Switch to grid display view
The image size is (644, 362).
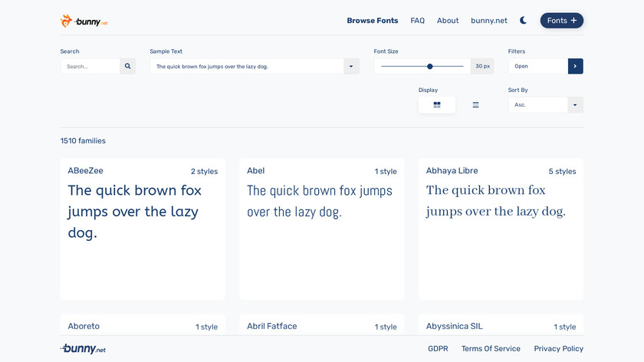pos(437,105)
